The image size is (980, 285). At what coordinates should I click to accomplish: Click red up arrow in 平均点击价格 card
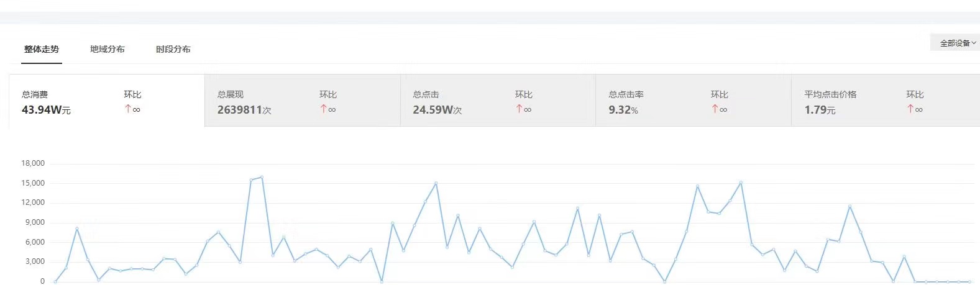[910, 109]
